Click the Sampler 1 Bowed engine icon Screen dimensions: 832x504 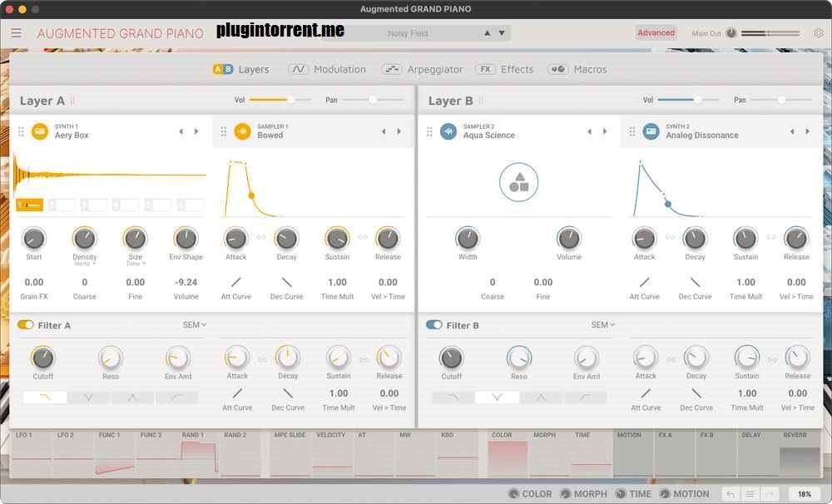[242, 131]
